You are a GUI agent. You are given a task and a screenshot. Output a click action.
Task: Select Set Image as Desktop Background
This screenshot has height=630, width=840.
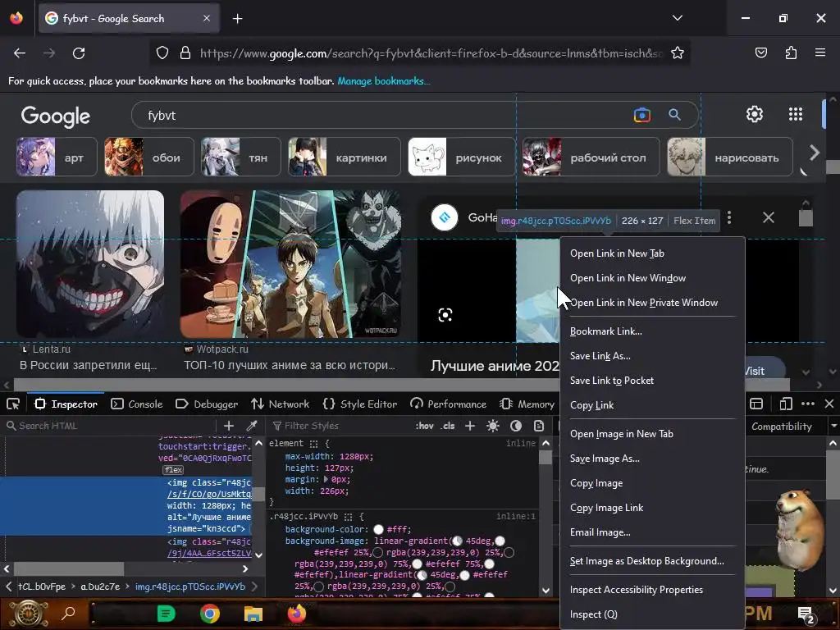(652, 561)
